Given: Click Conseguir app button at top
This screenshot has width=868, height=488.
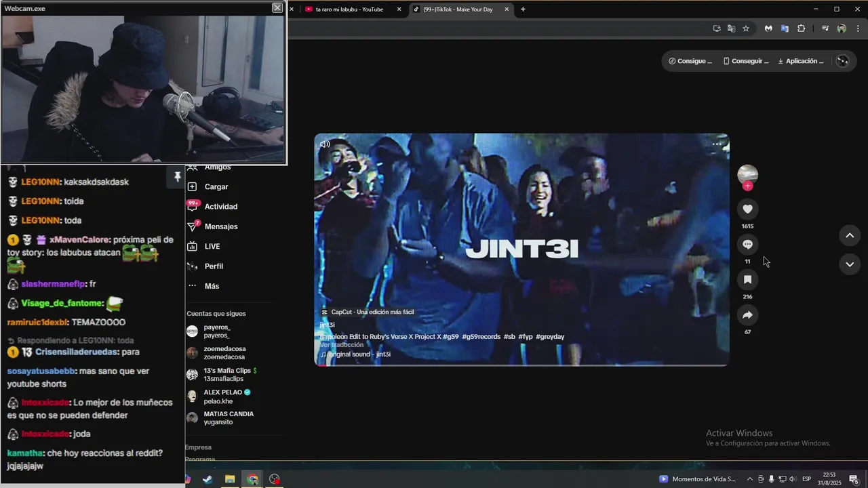Looking at the screenshot, I should [745, 61].
